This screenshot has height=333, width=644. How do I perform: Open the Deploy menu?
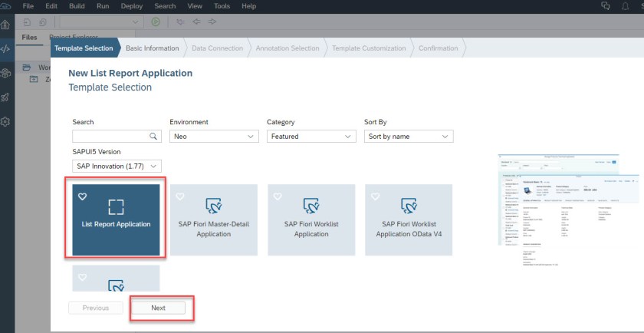tap(132, 6)
